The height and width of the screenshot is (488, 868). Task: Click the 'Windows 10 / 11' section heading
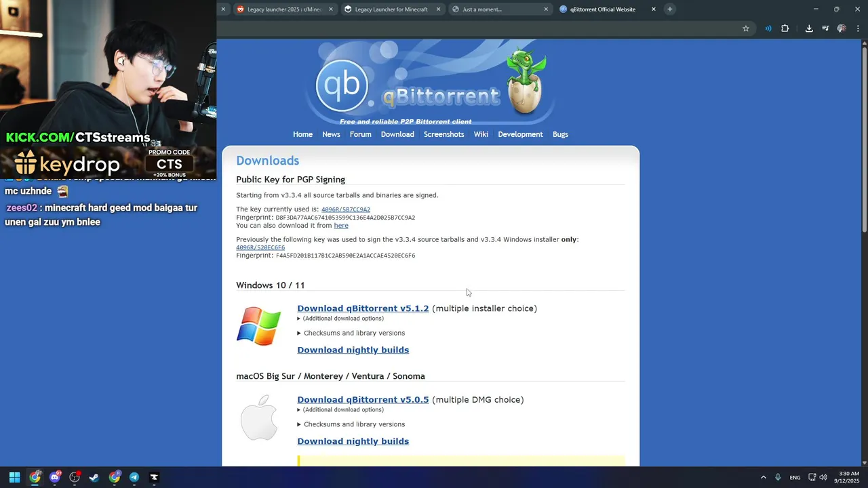click(x=270, y=285)
